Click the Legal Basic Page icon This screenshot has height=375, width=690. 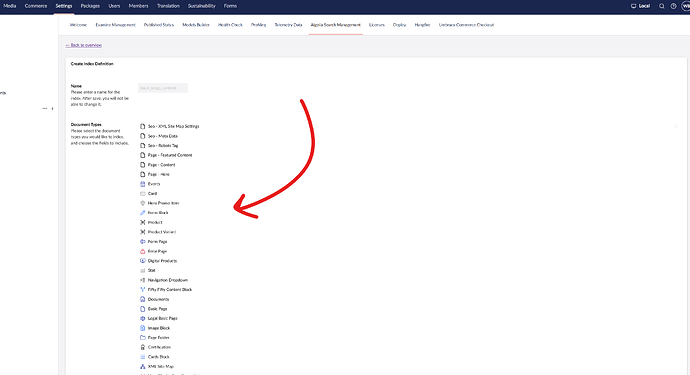click(x=143, y=318)
